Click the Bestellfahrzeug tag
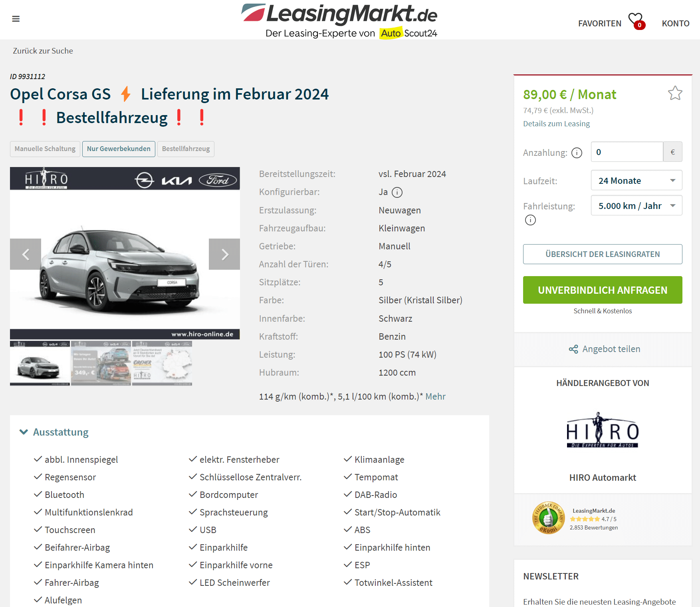The height and width of the screenshot is (607, 700). [x=186, y=149]
